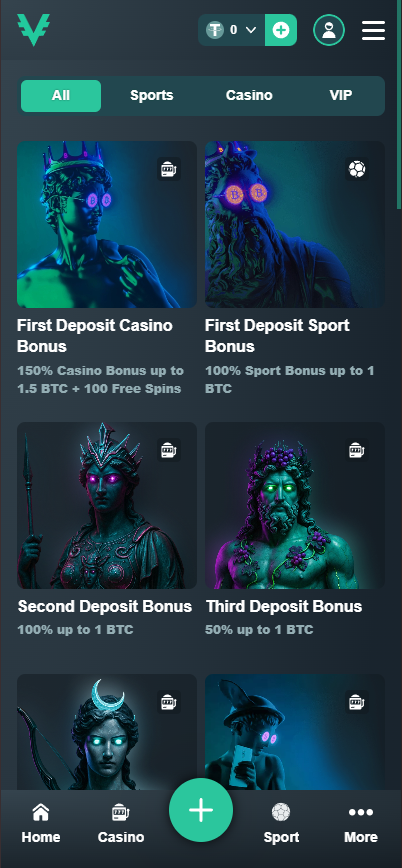Click the green V logo
The height and width of the screenshot is (868, 402).
(34, 30)
